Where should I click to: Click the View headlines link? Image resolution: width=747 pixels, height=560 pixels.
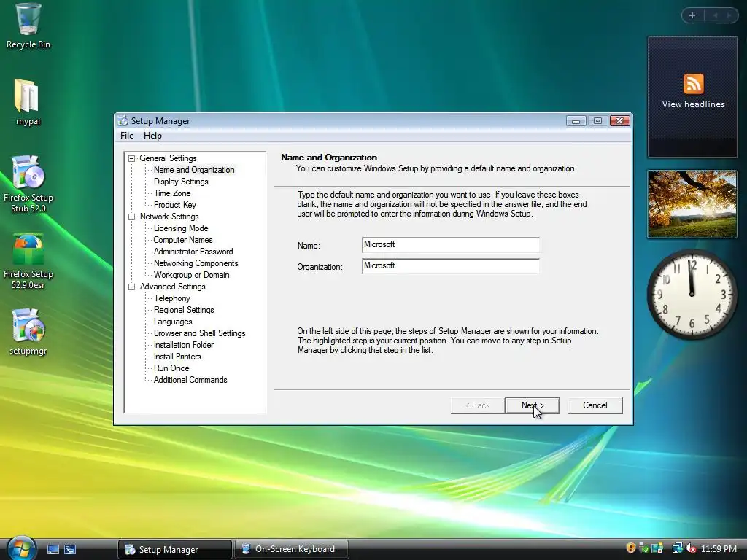[x=693, y=104]
